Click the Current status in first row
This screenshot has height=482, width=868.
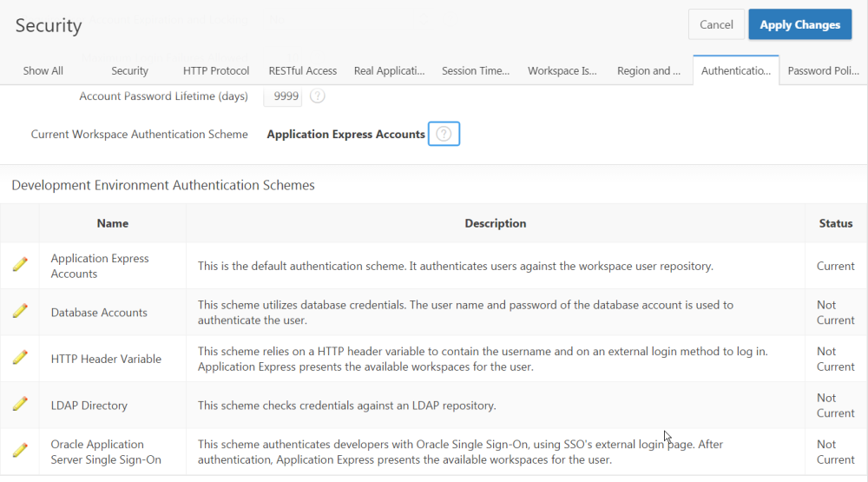coord(835,266)
